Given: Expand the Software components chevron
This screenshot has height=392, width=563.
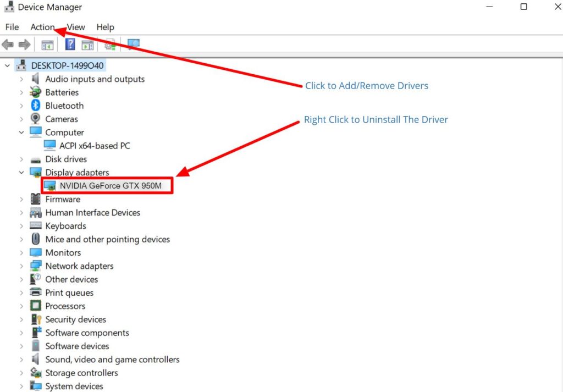Looking at the screenshot, I should [x=21, y=333].
